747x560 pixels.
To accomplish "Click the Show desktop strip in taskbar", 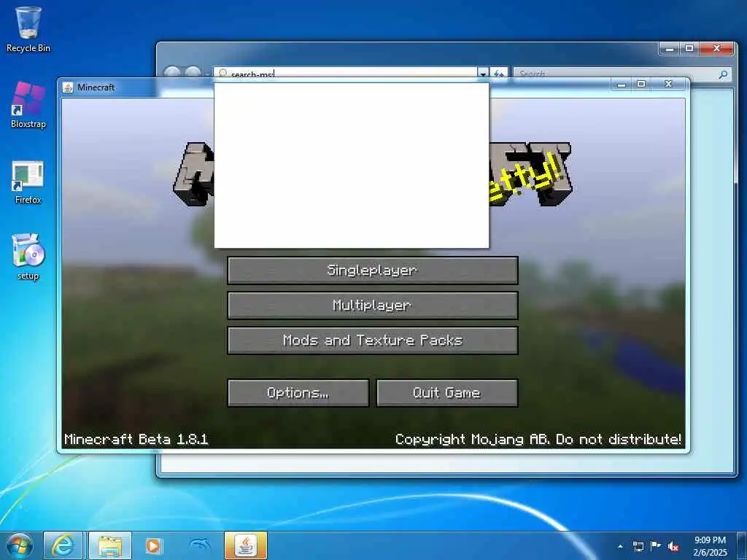I will click(x=742, y=545).
